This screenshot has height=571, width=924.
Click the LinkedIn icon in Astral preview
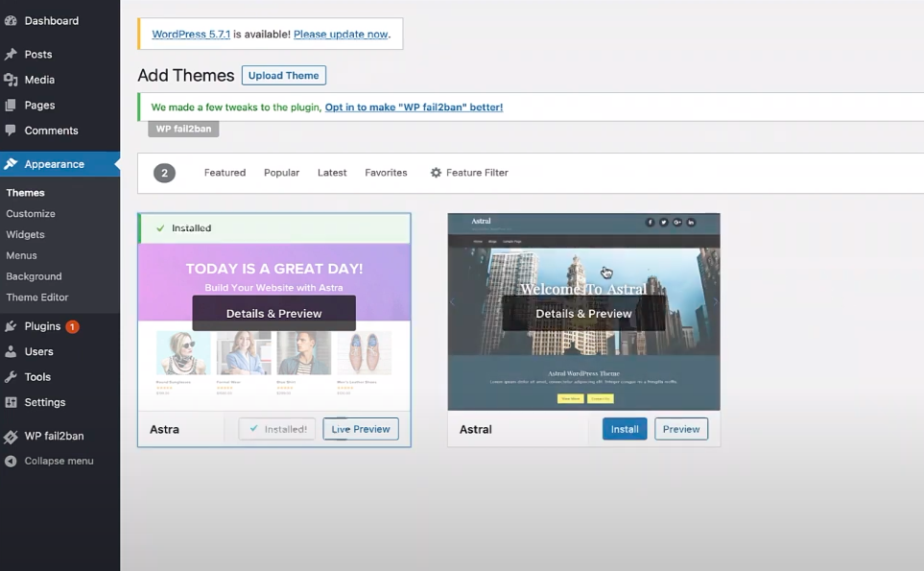click(691, 222)
